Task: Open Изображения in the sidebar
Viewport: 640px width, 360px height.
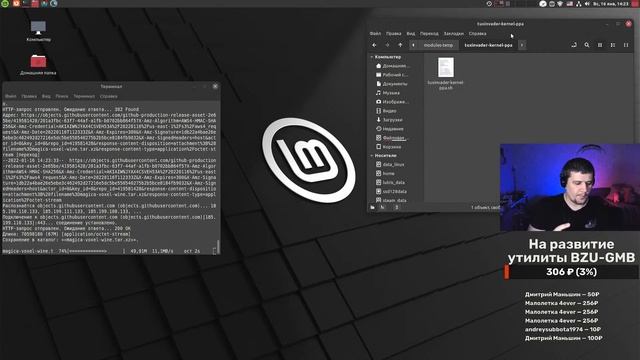Action: pyautogui.click(x=393, y=102)
